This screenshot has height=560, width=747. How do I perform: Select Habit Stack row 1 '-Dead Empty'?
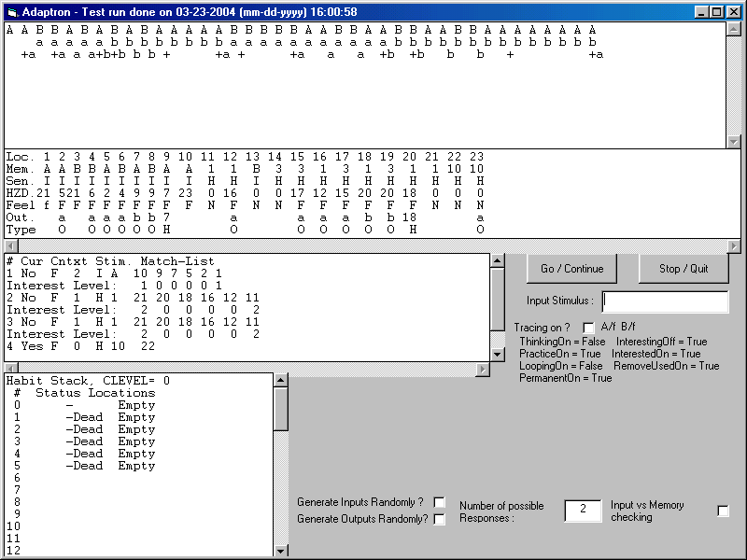coord(85,417)
